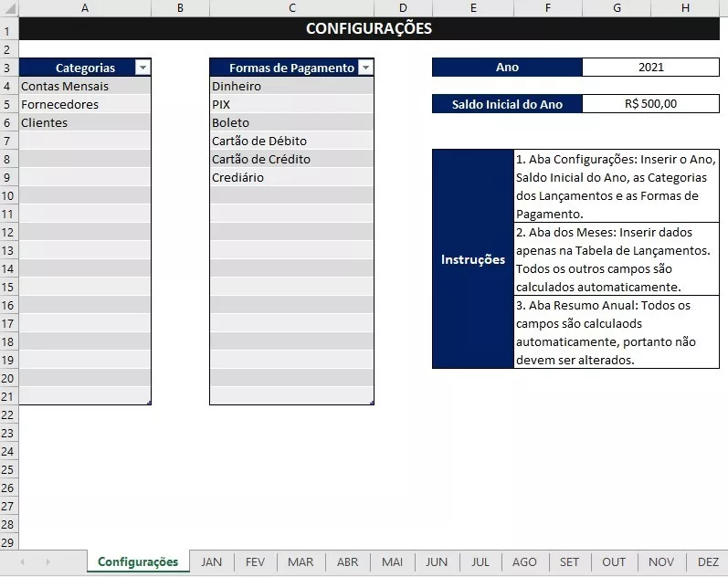Click the previous sheet navigation arrow
Screen dimensions: 728x577
pos(22,562)
